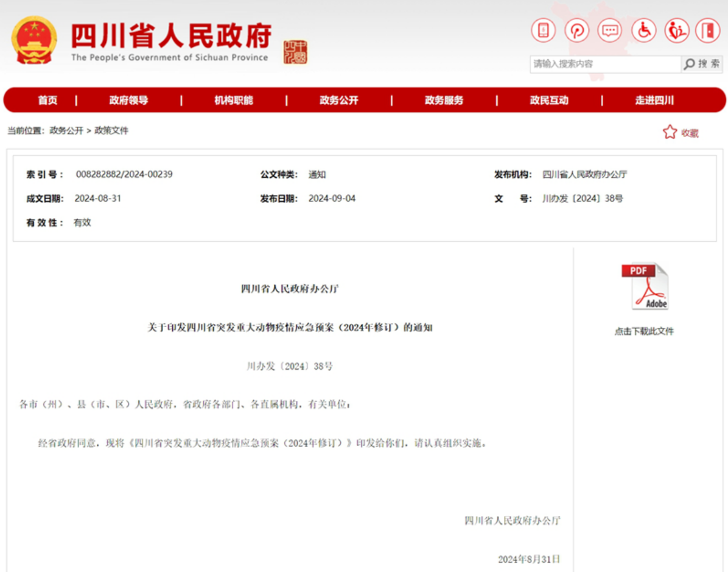Open the mobile version icon
728x572 pixels.
click(542, 30)
